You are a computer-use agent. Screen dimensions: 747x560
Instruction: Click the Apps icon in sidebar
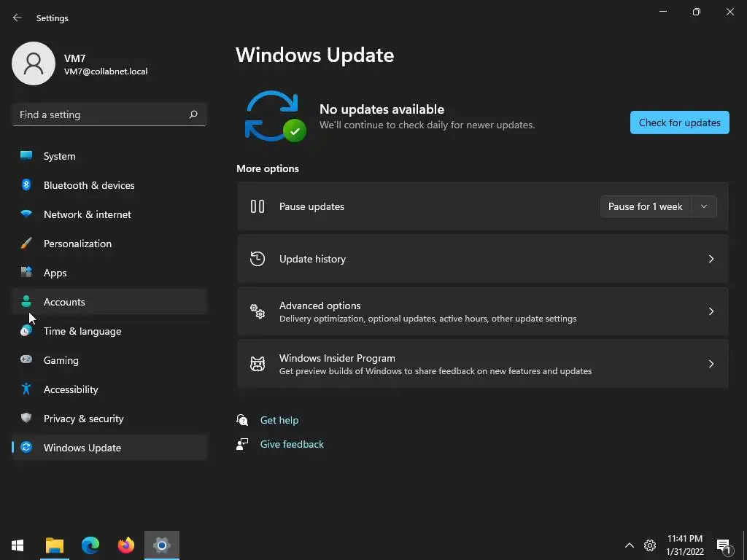tap(26, 273)
